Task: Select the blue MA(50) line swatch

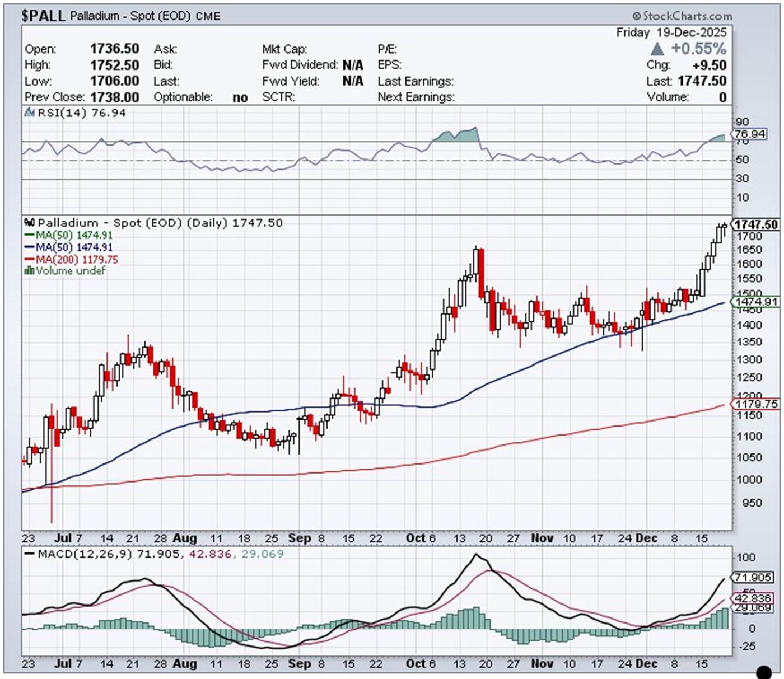Action: 30,247
